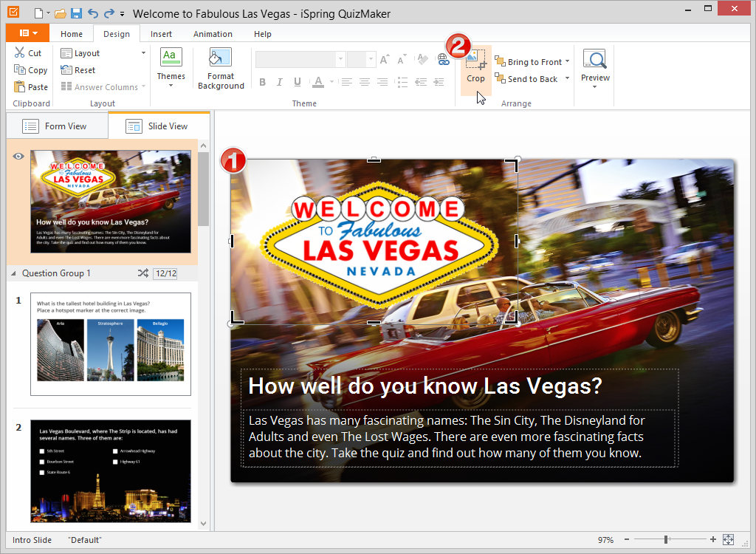Expand the Bring to Front dropdown arrow
The width and height of the screenshot is (756, 554).
568,62
